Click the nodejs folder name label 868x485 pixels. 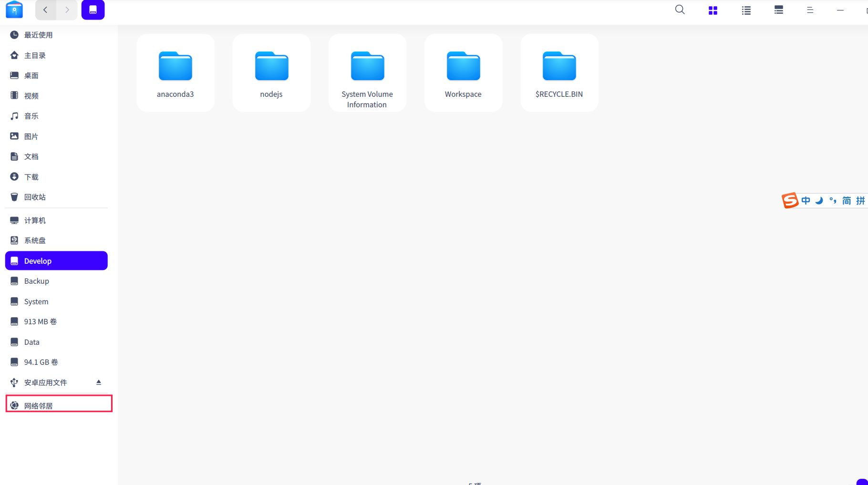tap(271, 94)
